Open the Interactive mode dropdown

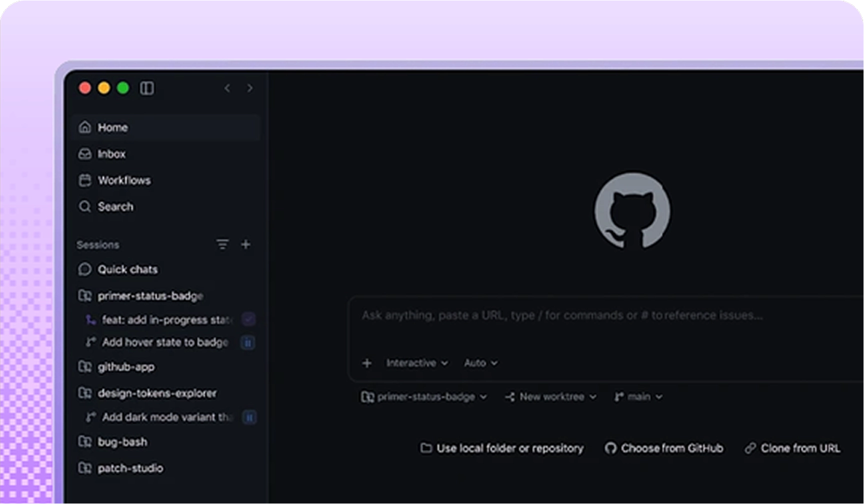pyautogui.click(x=417, y=363)
